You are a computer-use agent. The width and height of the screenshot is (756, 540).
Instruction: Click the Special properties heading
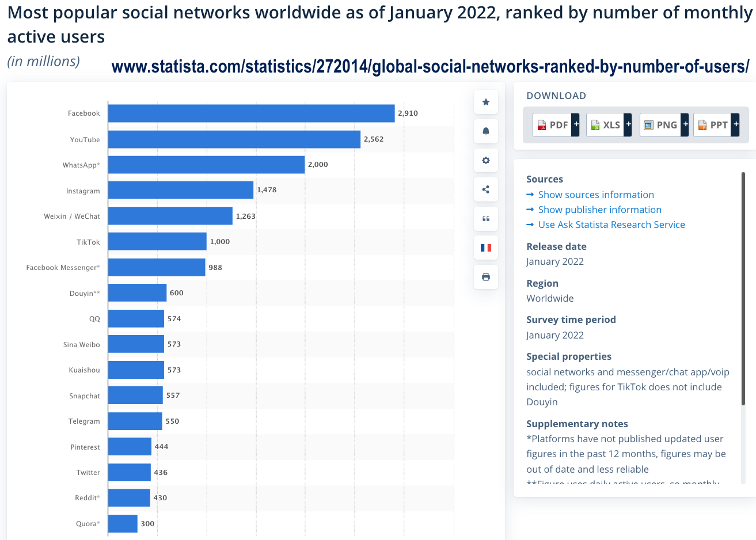click(569, 356)
